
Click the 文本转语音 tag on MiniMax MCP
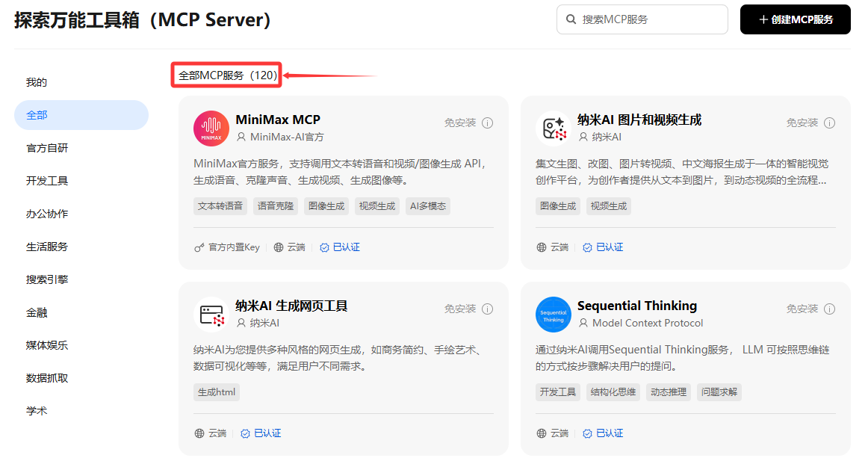pyautogui.click(x=220, y=206)
